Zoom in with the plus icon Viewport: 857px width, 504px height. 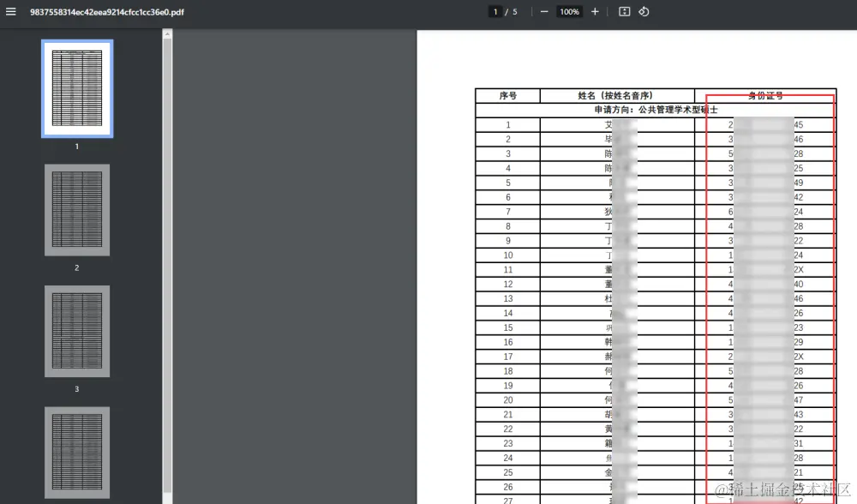click(595, 11)
